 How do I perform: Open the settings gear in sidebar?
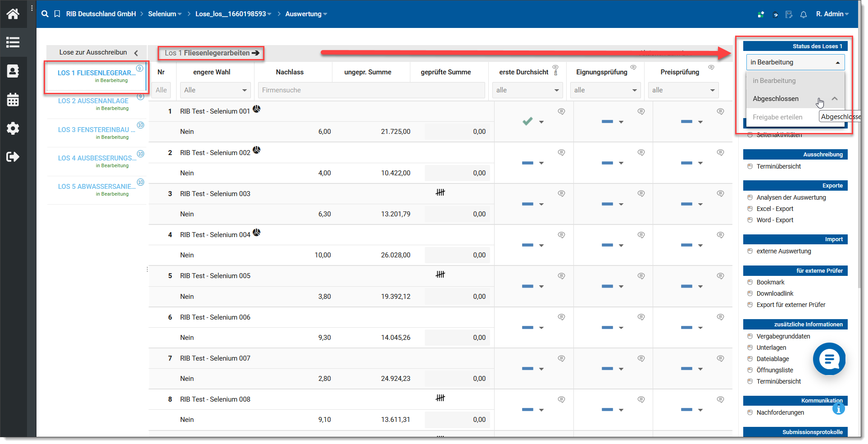coord(13,128)
